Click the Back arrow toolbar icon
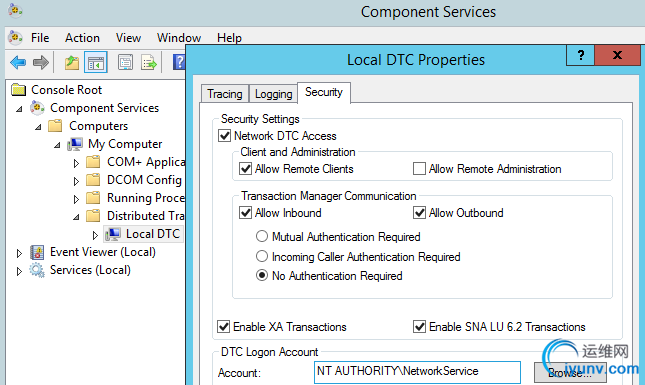Viewport: 645px width, 385px height. [x=18, y=63]
